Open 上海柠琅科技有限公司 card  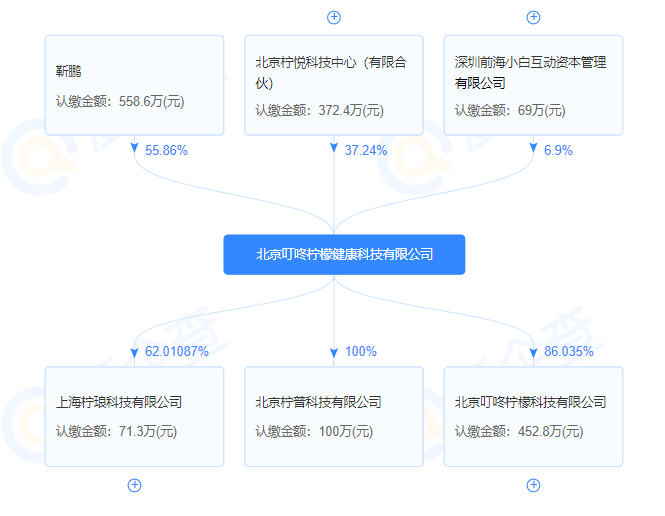click(x=135, y=417)
